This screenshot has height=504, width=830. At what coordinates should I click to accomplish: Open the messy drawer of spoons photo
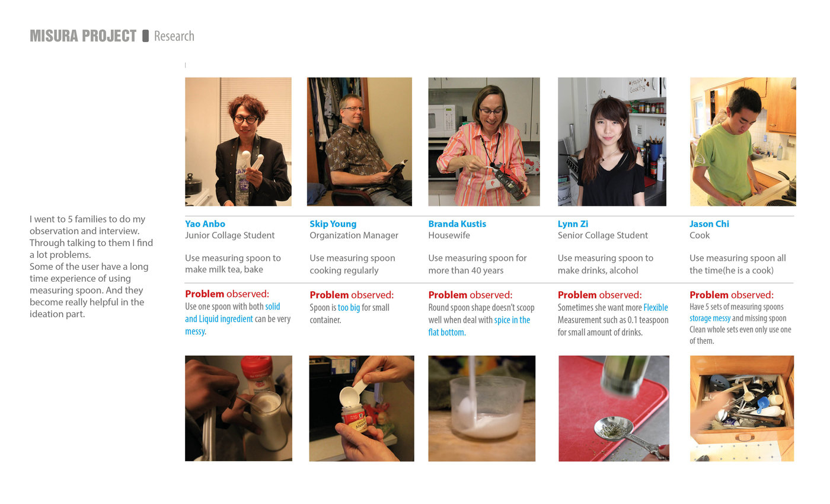[742, 409]
